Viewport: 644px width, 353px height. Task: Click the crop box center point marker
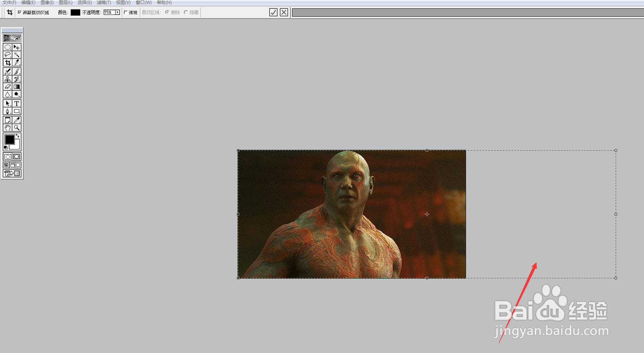tap(427, 214)
